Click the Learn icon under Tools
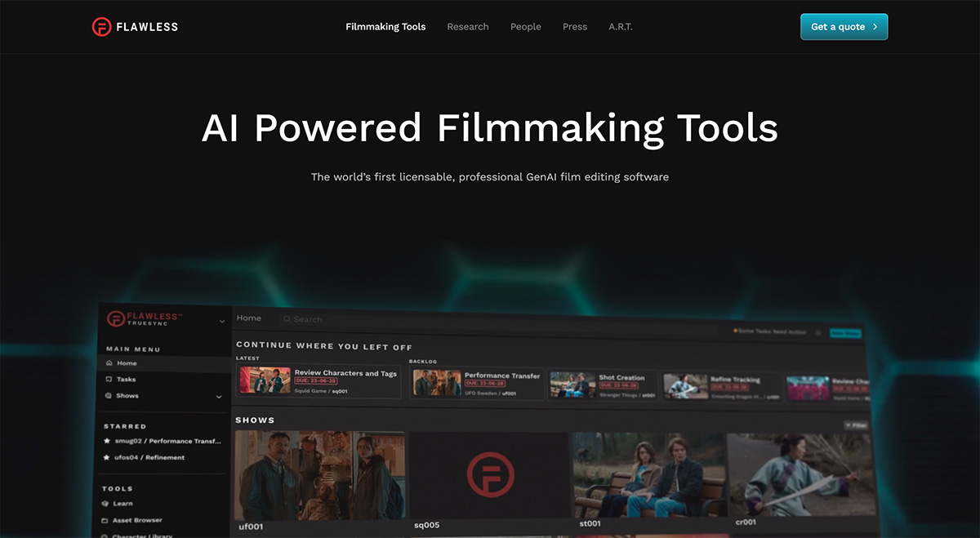The image size is (980, 538). [x=106, y=504]
